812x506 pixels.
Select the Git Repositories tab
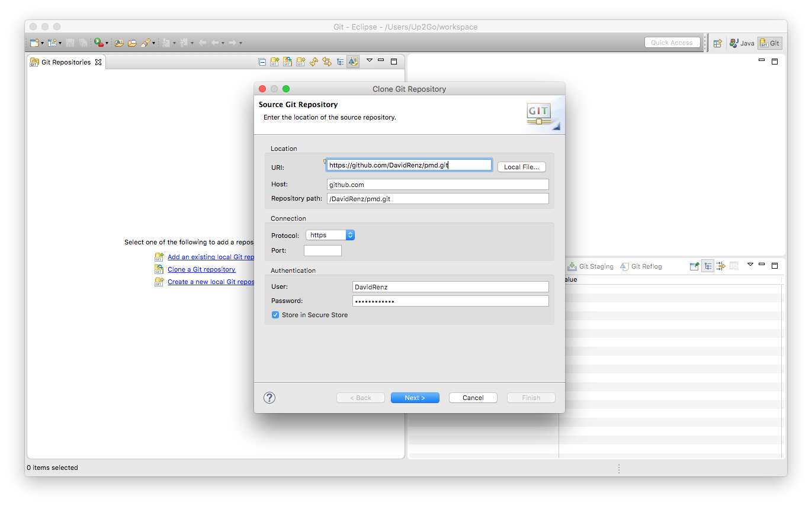coord(66,62)
